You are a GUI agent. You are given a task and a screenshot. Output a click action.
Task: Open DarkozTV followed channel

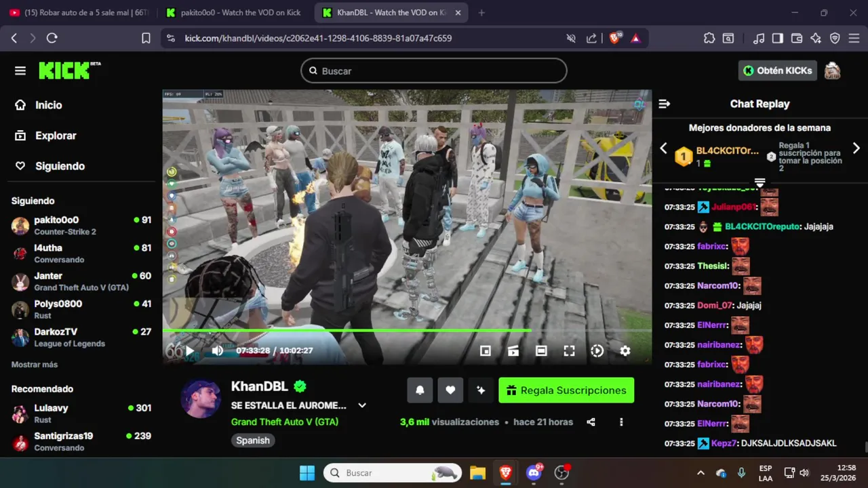tap(81, 337)
